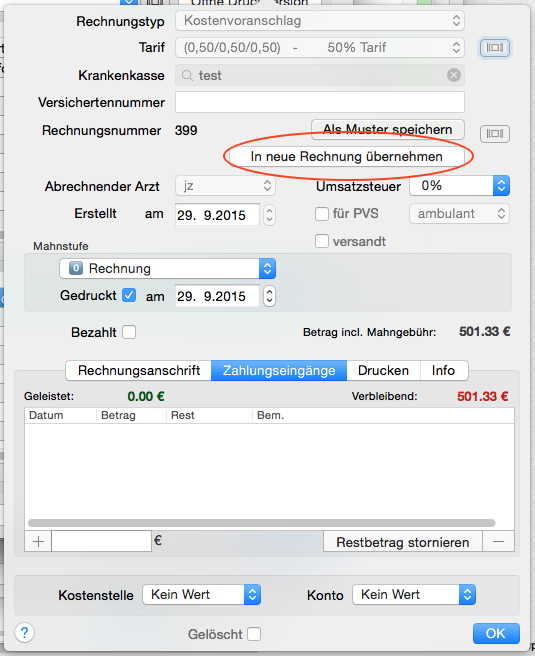This screenshot has width=535, height=656.
Task: Open the Kostenstelle dropdown
Action: [x=202, y=594]
